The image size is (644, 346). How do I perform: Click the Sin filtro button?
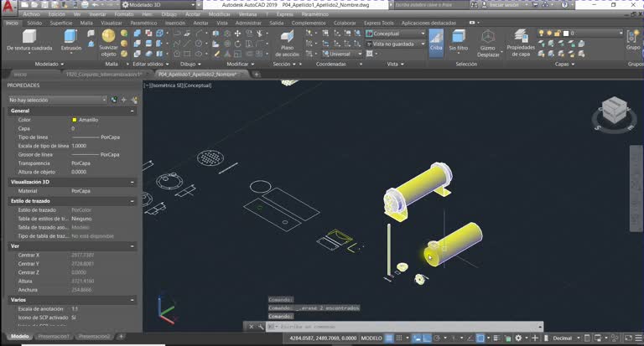click(459, 41)
